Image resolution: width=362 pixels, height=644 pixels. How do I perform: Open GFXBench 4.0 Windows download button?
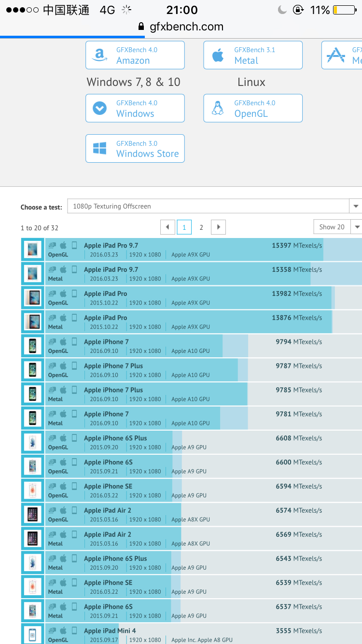135,108
